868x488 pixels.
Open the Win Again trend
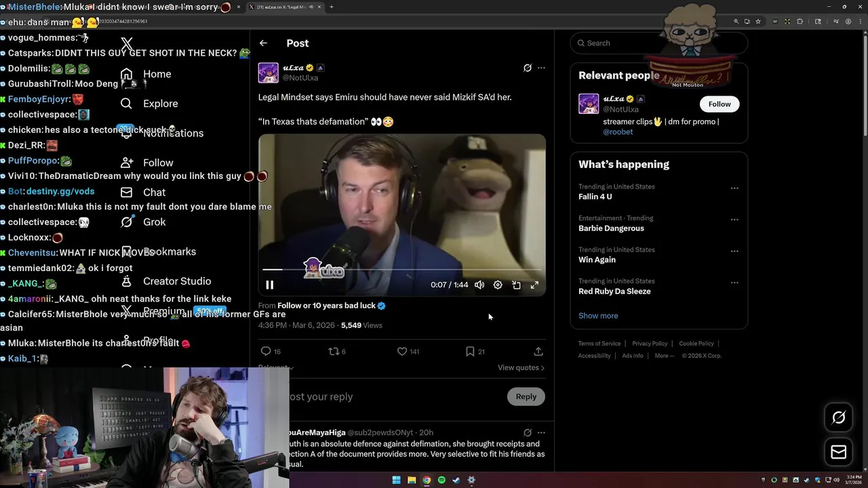point(597,260)
